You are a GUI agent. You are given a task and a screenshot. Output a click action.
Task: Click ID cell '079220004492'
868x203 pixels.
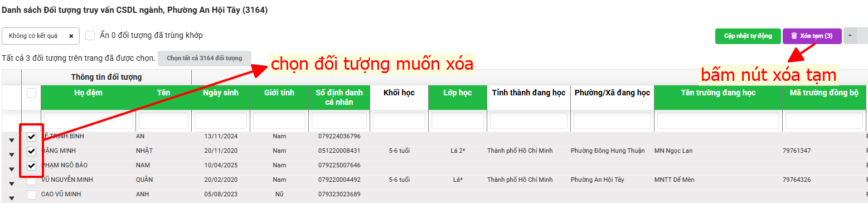pyautogui.click(x=340, y=180)
